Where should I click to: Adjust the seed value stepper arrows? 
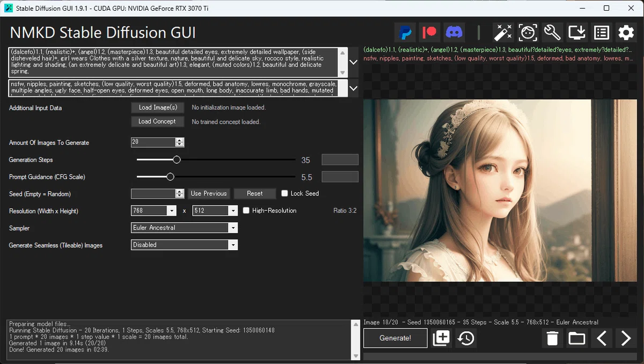pos(180,193)
